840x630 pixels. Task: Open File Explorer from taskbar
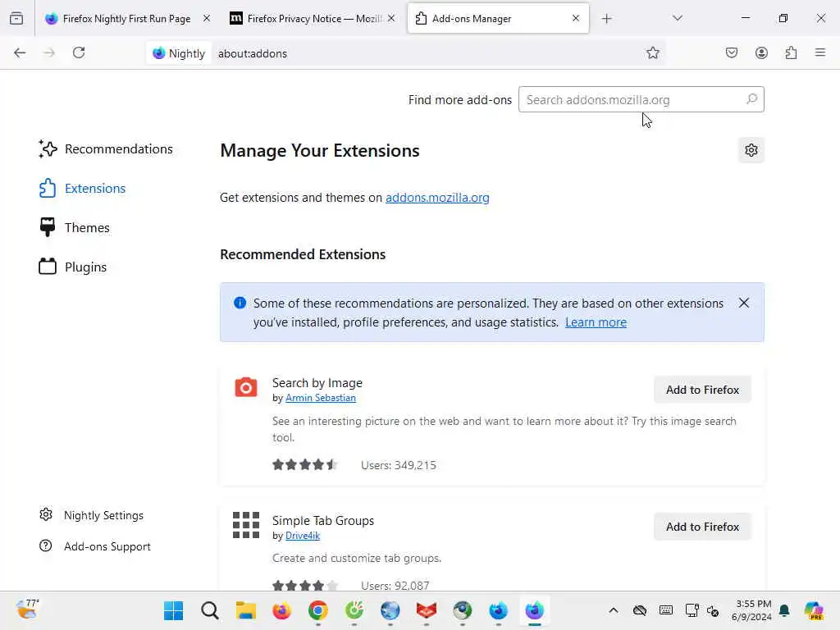tap(245, 610)
